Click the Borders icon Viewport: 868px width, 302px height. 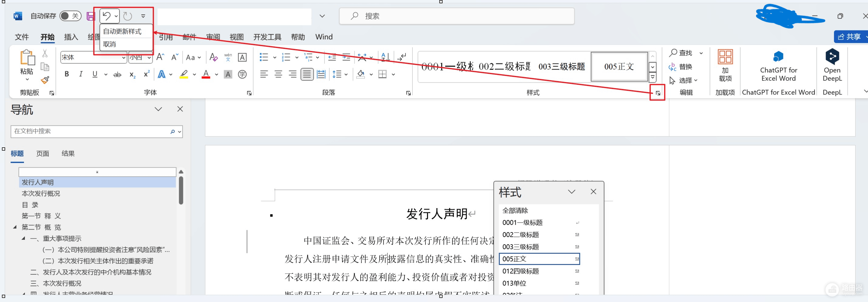coord(382,74)
